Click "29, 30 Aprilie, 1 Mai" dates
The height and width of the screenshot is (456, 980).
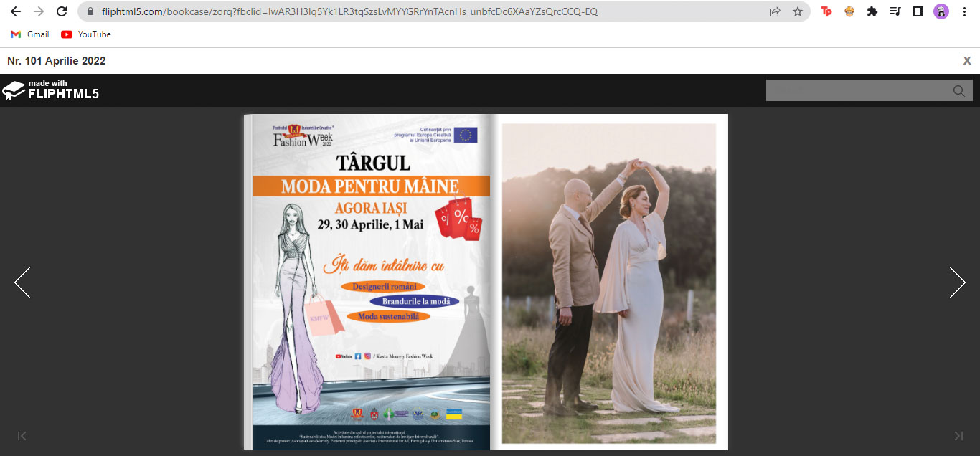click(x=370, y=224)
